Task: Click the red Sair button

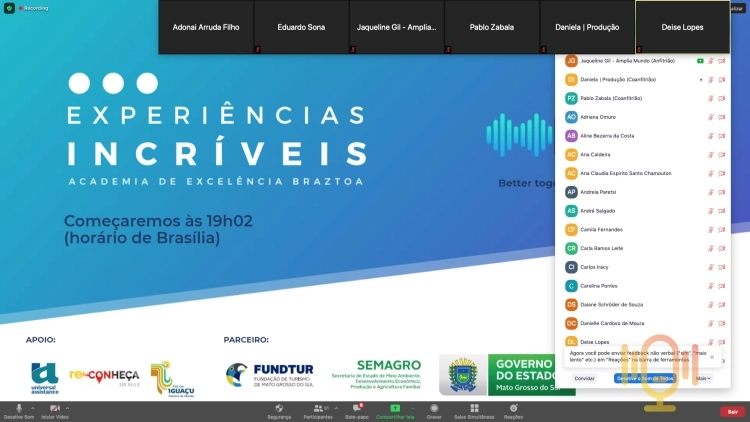Action: pos(733,411)
